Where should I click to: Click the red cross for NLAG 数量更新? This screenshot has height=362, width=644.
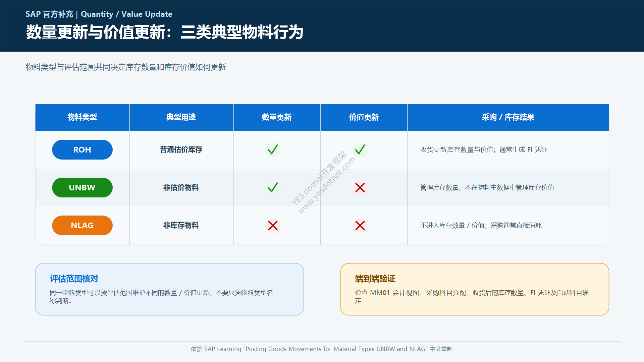click(273, 225)
